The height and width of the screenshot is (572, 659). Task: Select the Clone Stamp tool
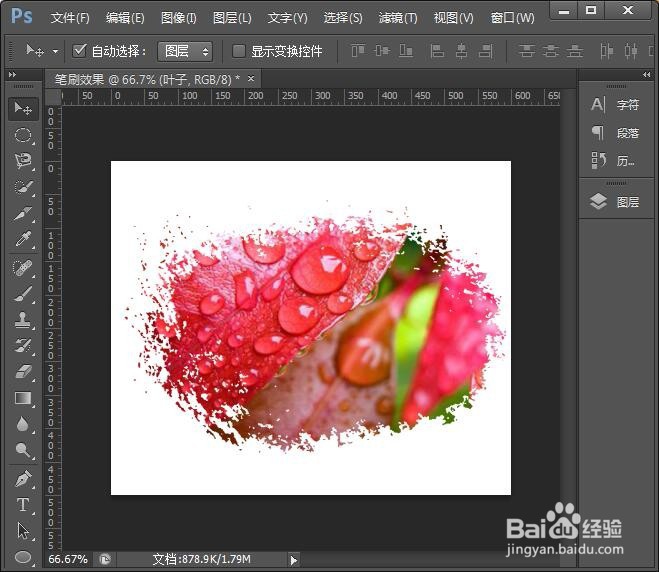click(x=23, y=320)
